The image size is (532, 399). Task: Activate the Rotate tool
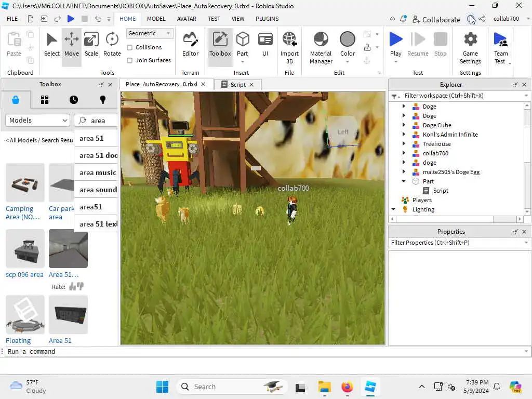pos(112,45)
